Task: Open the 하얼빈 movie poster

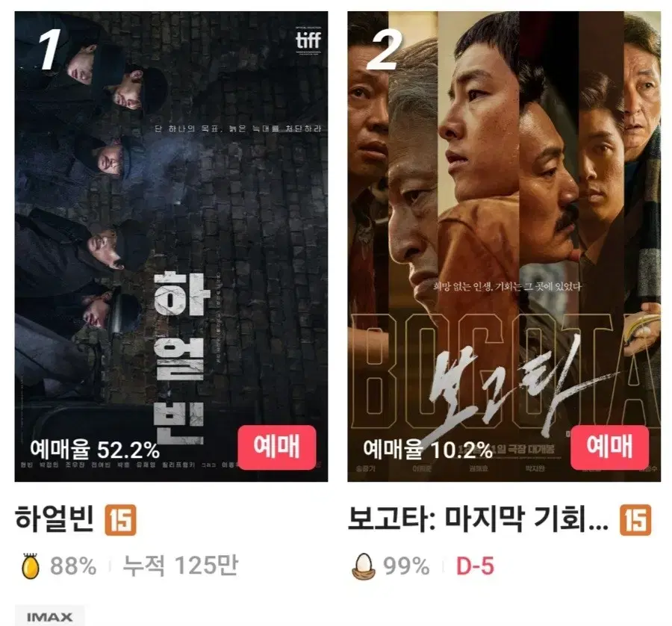Action: coord(172,247)
